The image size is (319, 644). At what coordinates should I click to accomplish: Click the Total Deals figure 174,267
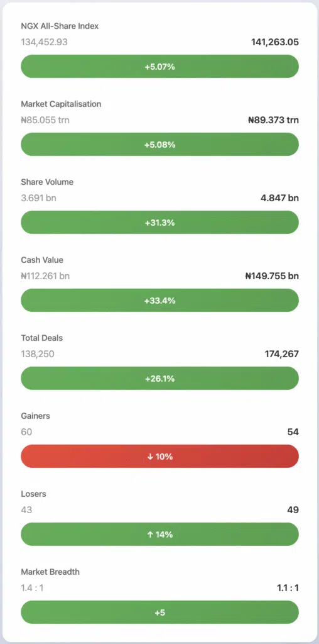(x=282, y=354)
